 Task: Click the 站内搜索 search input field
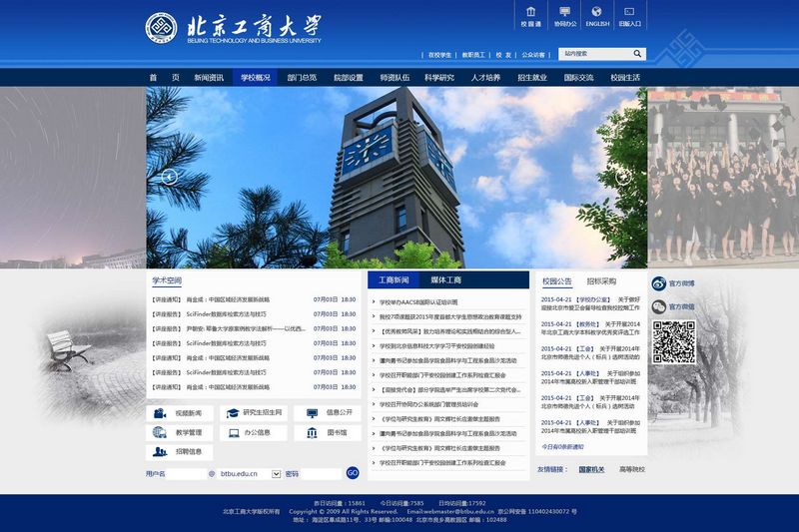[594, 54]
